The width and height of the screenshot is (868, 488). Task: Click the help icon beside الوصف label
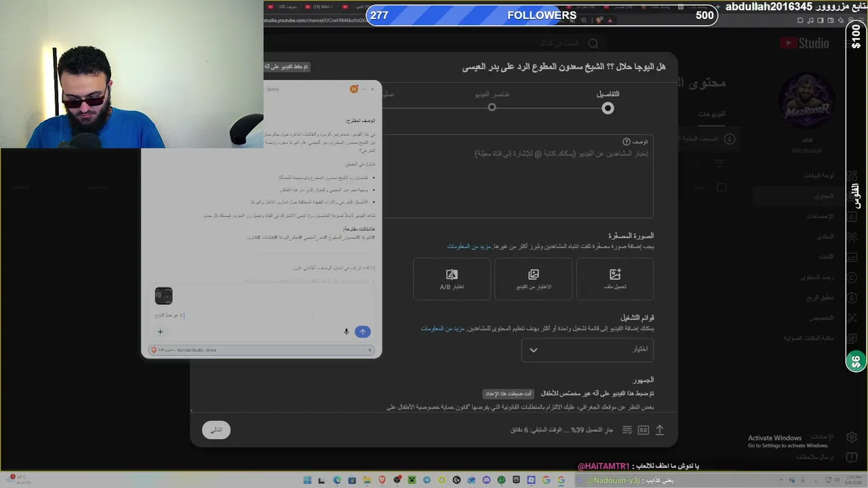(x=627, y=142)
